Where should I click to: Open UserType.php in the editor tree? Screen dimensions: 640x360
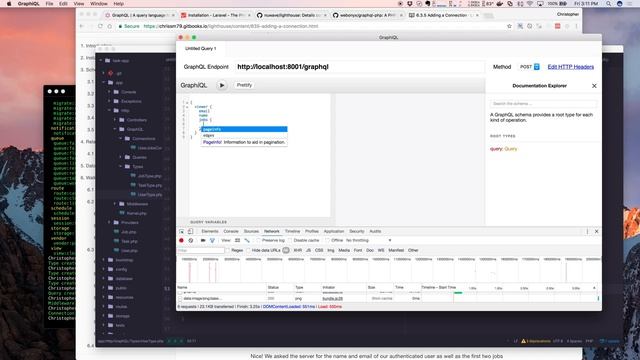click(150, 195)
